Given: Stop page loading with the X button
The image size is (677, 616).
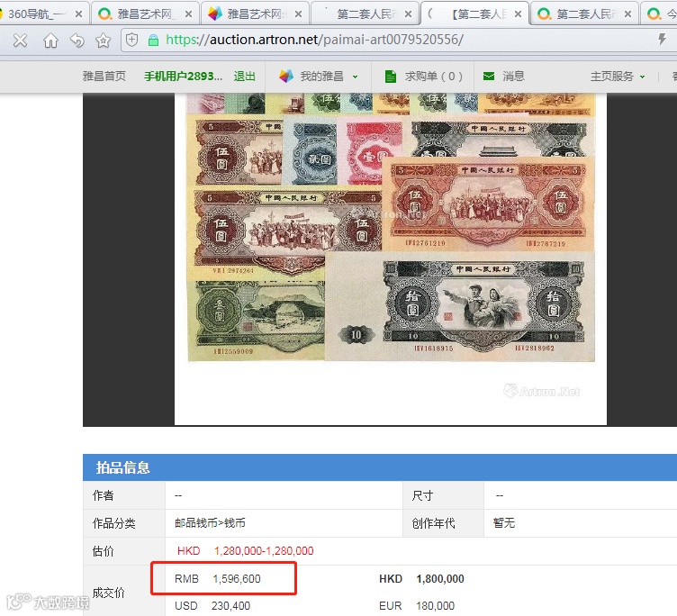Looking at the screenshot, I should pos(21,41).
